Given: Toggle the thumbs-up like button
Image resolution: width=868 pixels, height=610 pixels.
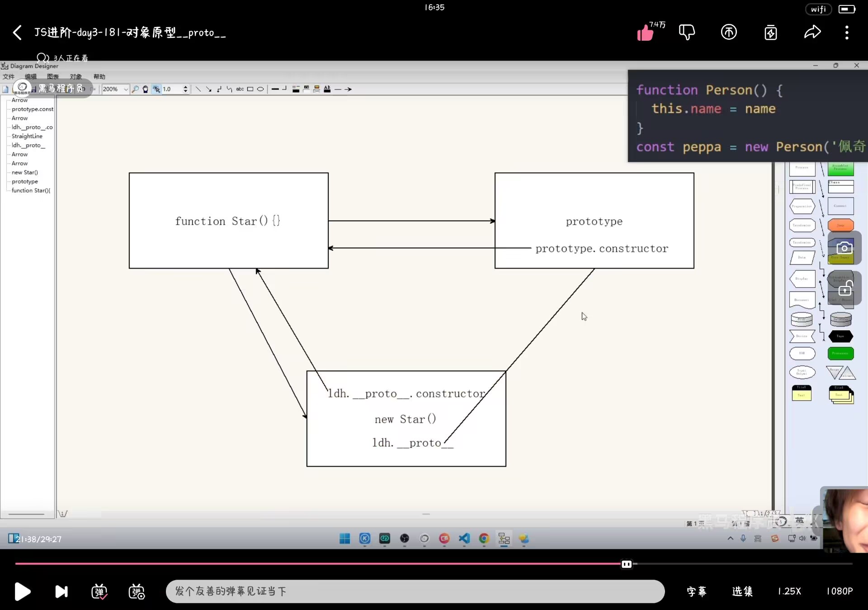Looking at the screenshot, I should [646, 33].
